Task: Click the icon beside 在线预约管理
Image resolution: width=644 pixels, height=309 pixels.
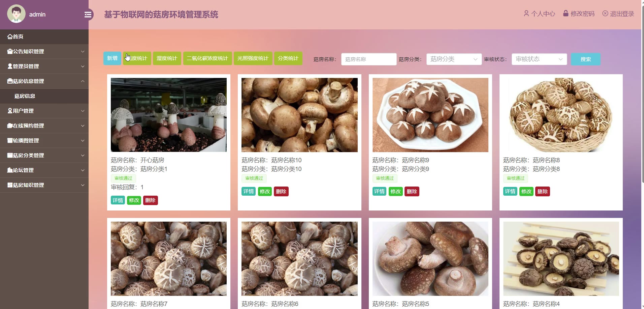Action: pyautogui.click(x=10, y=126)
